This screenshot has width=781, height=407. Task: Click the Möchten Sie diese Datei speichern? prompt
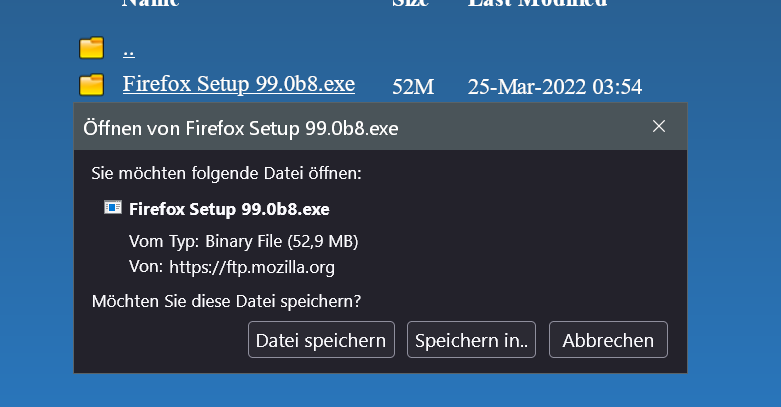point(226,300)
